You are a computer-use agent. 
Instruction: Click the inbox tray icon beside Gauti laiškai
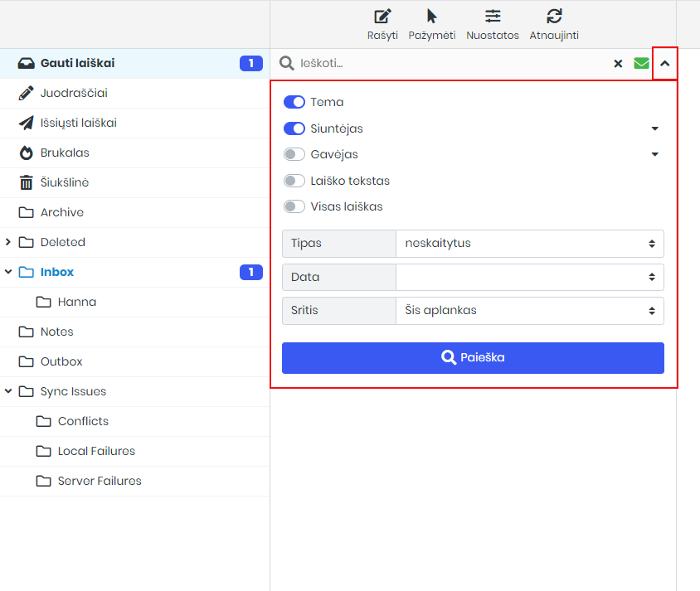26,63
